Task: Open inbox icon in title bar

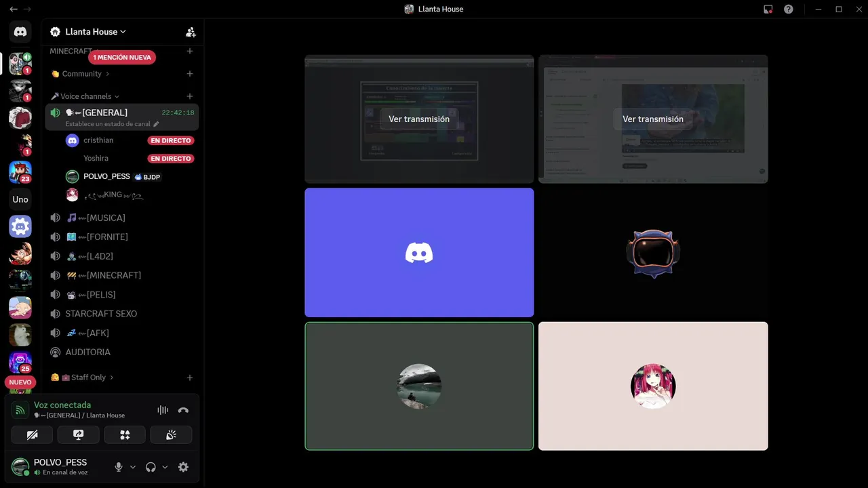Action: point(768,9)
